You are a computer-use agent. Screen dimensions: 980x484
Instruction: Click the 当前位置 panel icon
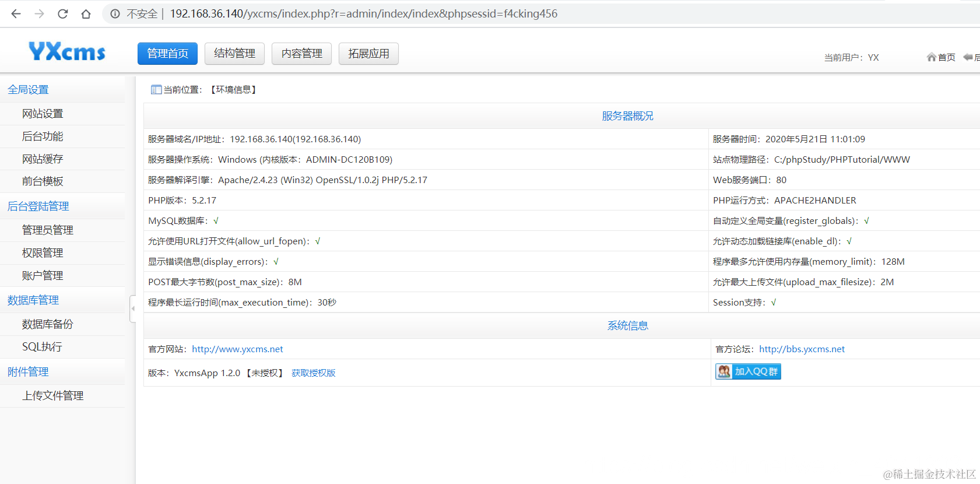(x=156, y=90)
